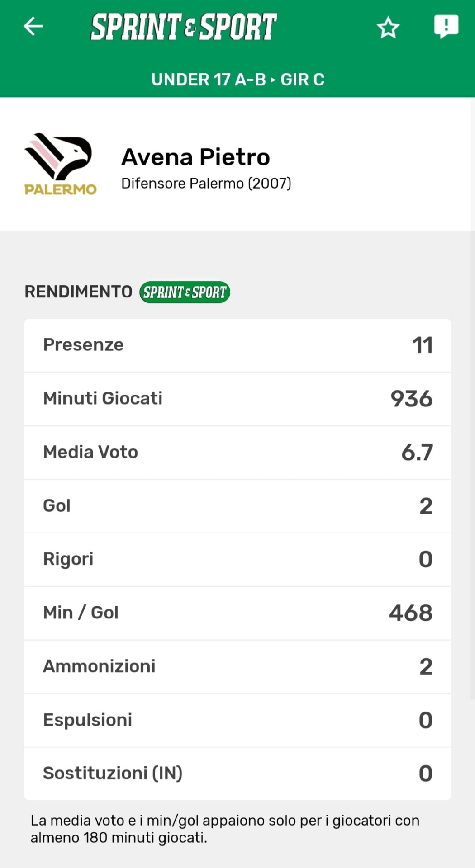Tap the Sprint e Sport header logo
Screen dimensions: 475x868
184,27
